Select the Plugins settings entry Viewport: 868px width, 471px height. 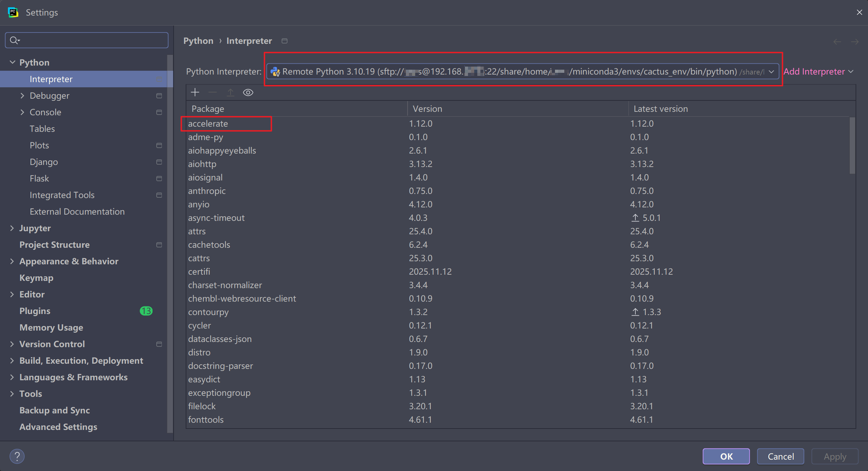tap(35, 311)
